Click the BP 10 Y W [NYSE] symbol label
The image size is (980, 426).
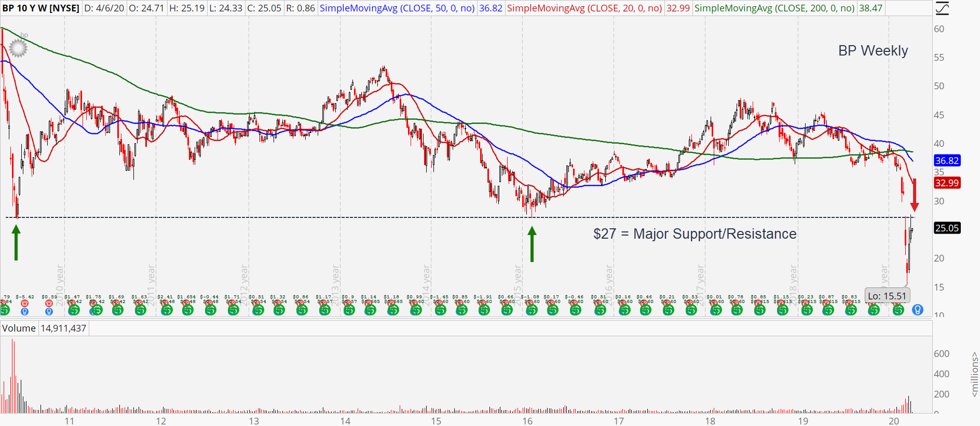coord(41,8)
